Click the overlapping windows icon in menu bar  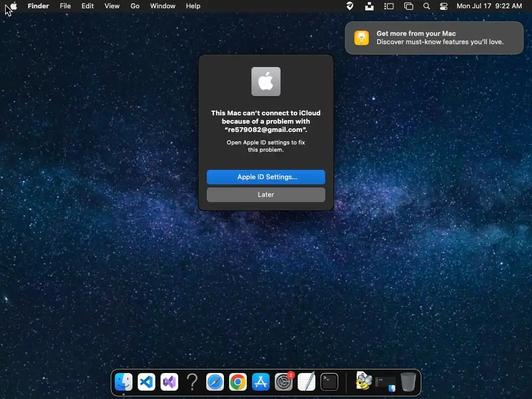coord(408,6)
